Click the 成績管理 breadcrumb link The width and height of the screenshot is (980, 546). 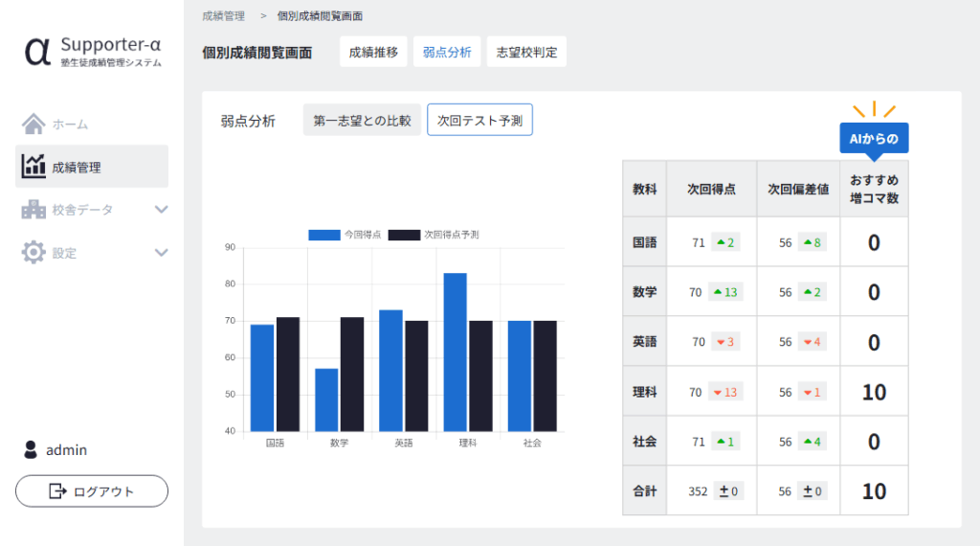223,16
